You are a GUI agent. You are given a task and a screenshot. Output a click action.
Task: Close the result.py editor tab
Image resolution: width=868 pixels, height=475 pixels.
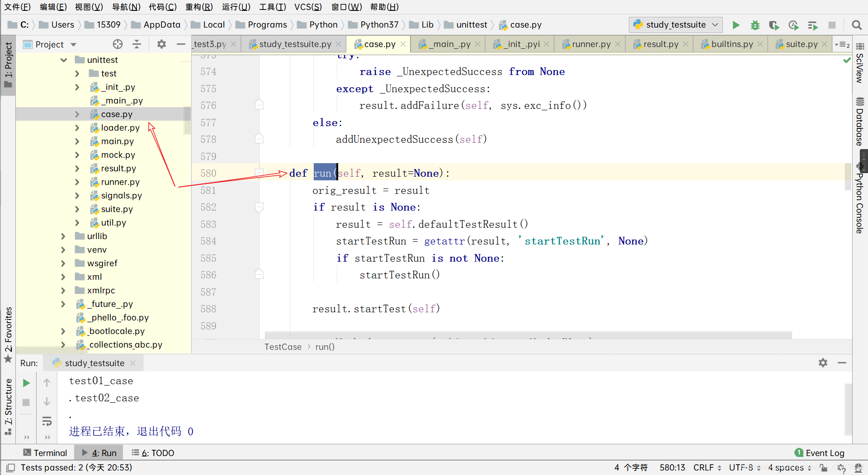pyautogui.click(x=685, y=44)
